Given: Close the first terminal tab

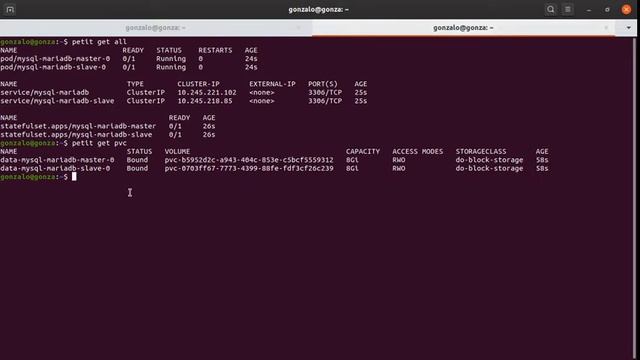Looking at the screenshot, I should tap(298, 28).
